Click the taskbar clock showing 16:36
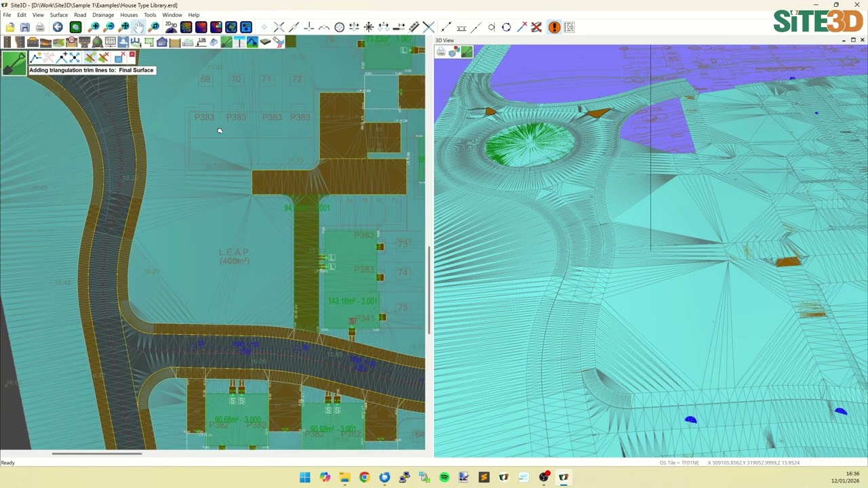This screenshot has height=488, width=868. point(852,474)
